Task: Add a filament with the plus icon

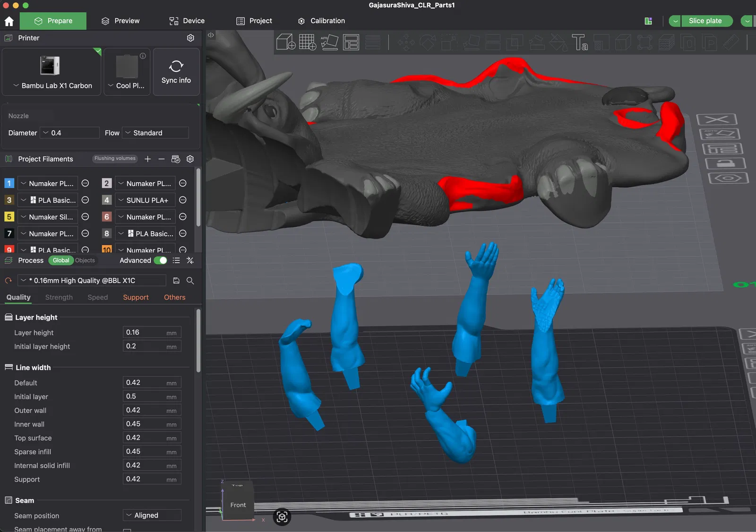Action: (148, 159)
